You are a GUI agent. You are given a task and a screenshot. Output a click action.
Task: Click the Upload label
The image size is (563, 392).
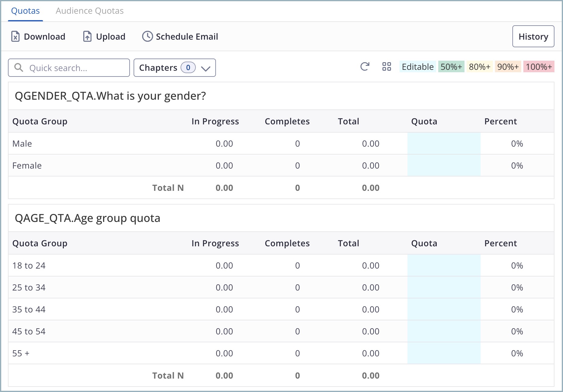pyautogui.click(x=111, y=37)
